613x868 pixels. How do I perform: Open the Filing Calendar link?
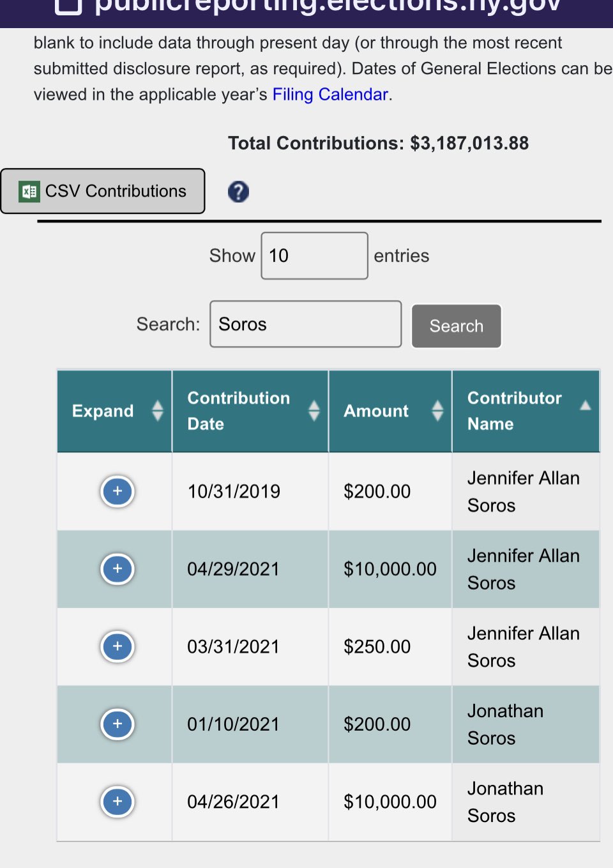tap(330, 95)
